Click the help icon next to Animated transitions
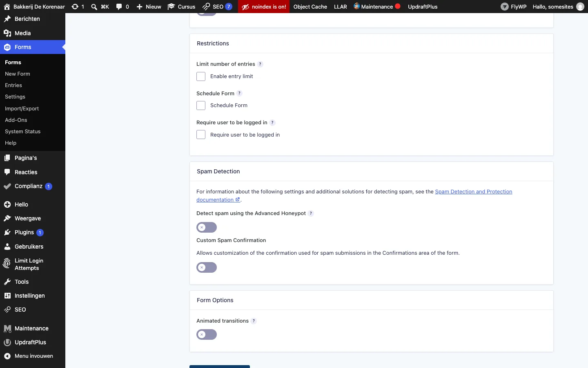This screenshot has height=368, width=588. (254, 321)
